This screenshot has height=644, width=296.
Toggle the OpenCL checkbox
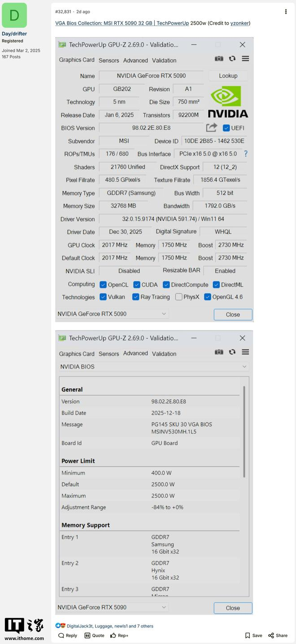tap(103, 285)
